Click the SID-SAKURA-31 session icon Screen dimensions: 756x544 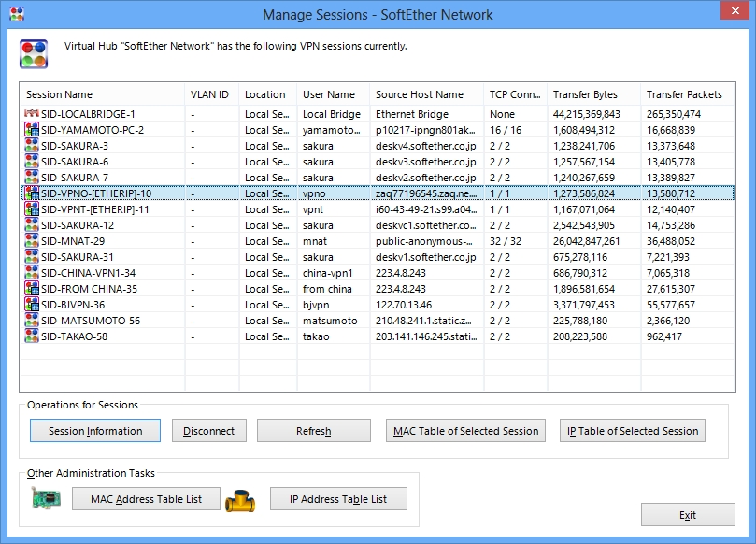point(32,257)
